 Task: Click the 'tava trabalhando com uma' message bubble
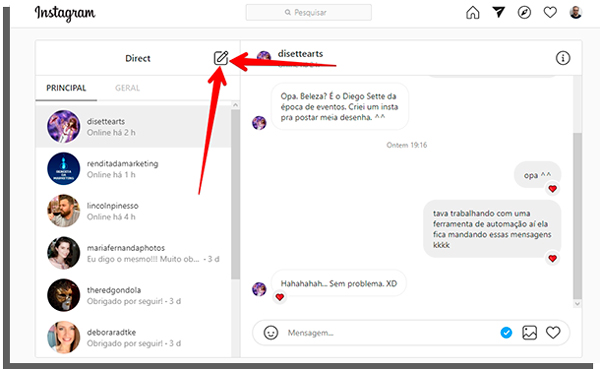[492, 229]
